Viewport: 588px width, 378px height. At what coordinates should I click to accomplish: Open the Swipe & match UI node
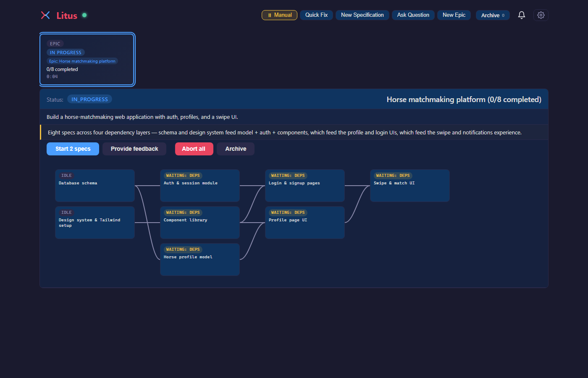coord(410,186)
